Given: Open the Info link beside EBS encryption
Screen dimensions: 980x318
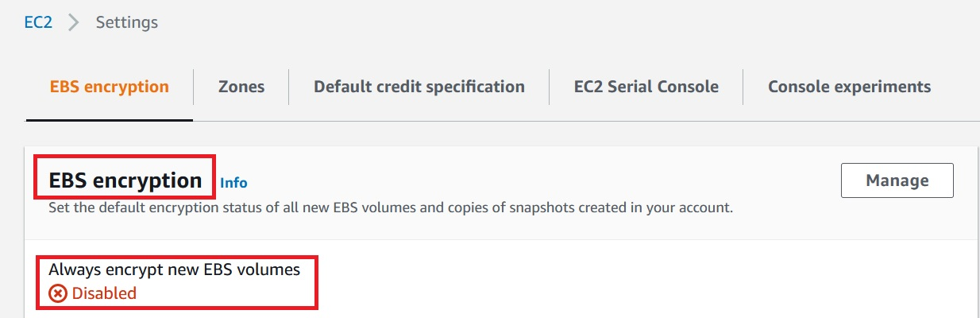Looking at the screenshot, I should point(233,183).
